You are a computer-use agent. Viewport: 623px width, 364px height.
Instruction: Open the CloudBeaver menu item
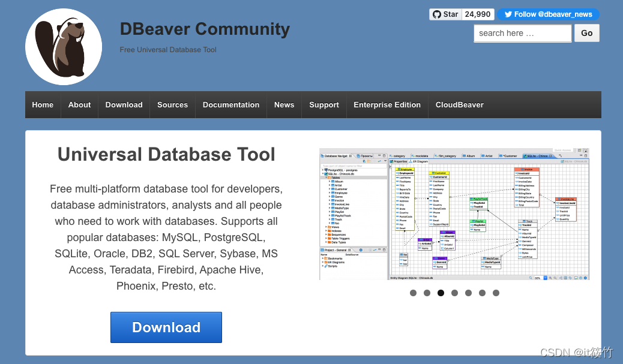[x=460, y=105]
